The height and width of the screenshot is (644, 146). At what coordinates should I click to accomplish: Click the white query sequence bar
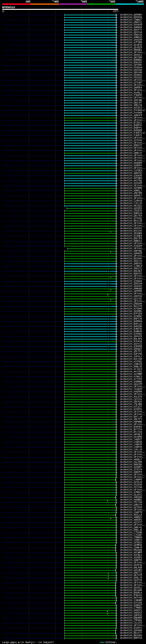click(x=60, y=9)
